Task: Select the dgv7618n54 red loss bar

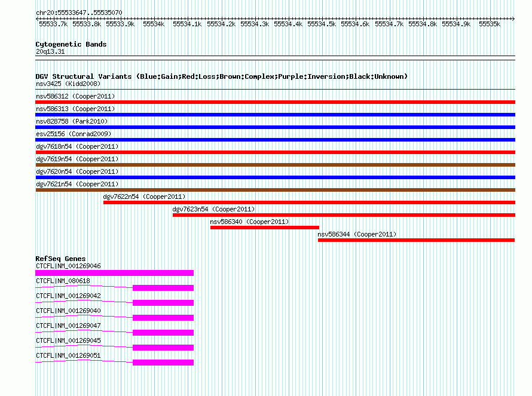Action: tap(275, 152)
